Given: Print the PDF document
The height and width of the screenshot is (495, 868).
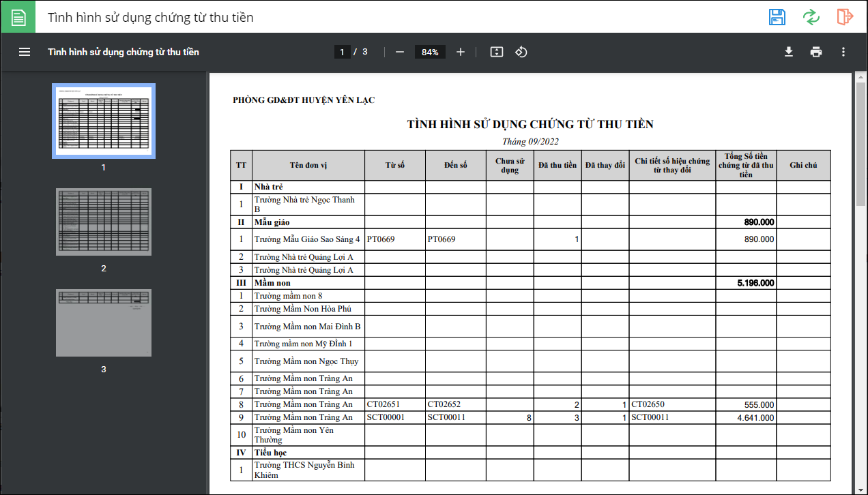Looking at the screenshot, I should click(816, 52).
